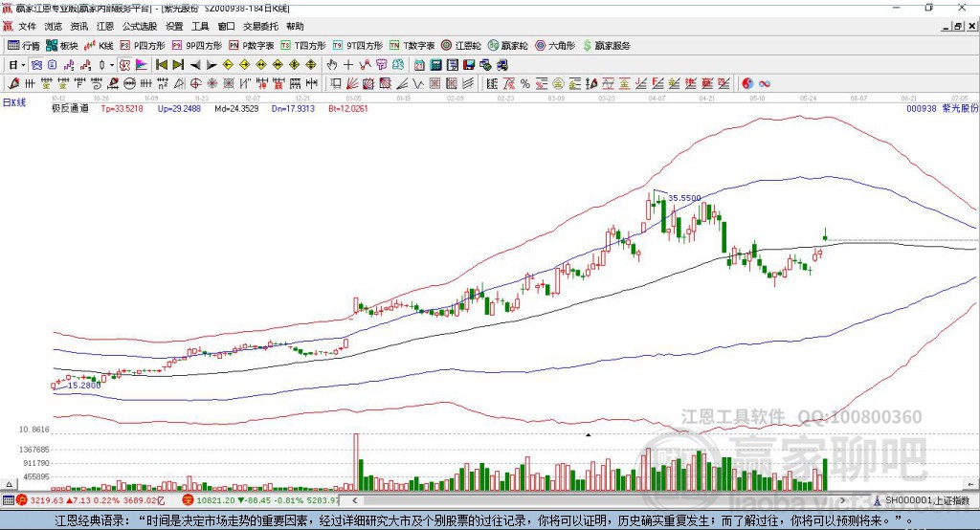Click the Shanghai index 3219.63 status entry
Viewport: 980px width, 530px height.
click(91, 500)
